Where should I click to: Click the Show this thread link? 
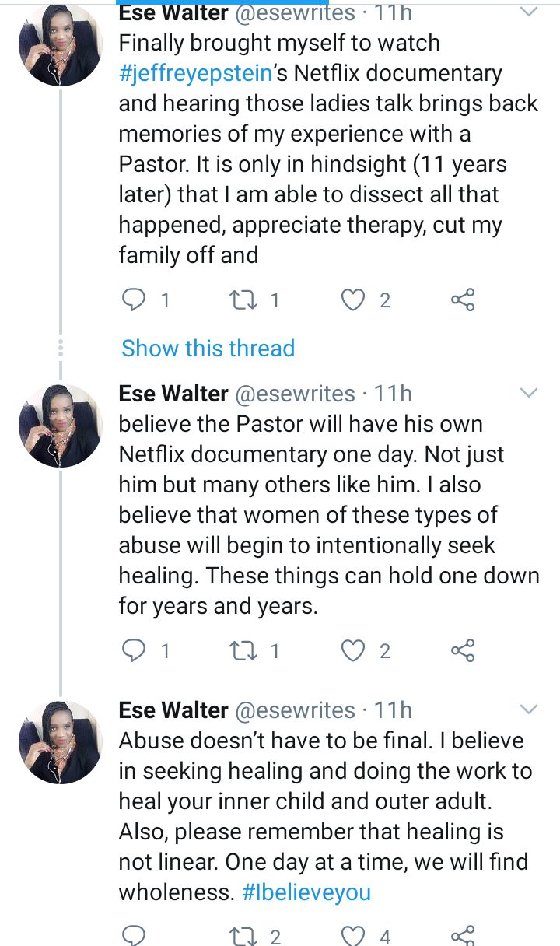(208, 348)
